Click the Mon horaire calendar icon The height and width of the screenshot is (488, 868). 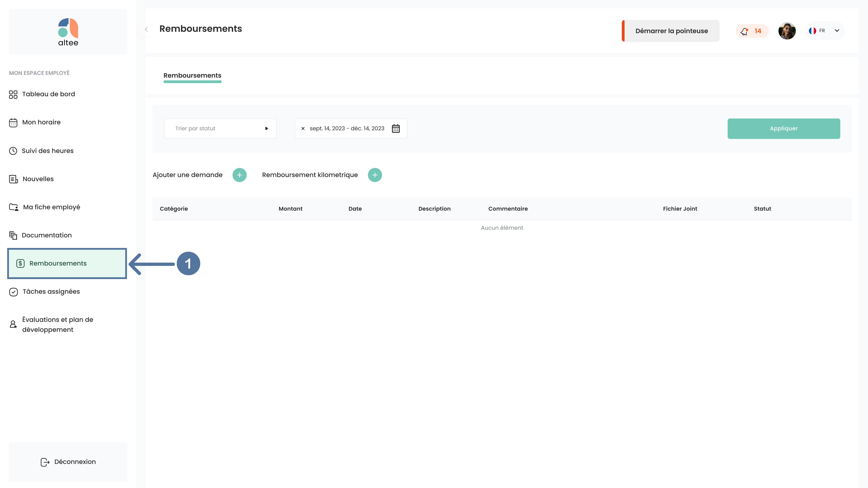[x=13, y=123]
